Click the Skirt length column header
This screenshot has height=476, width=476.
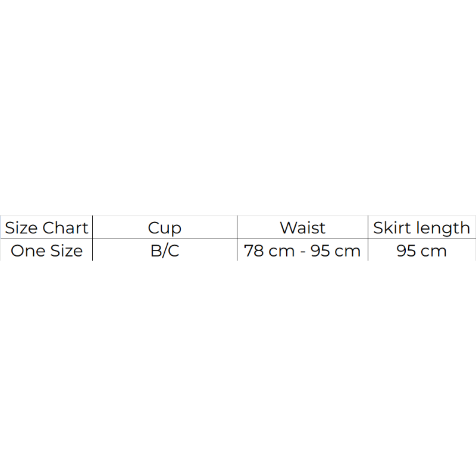click(422, 227)
